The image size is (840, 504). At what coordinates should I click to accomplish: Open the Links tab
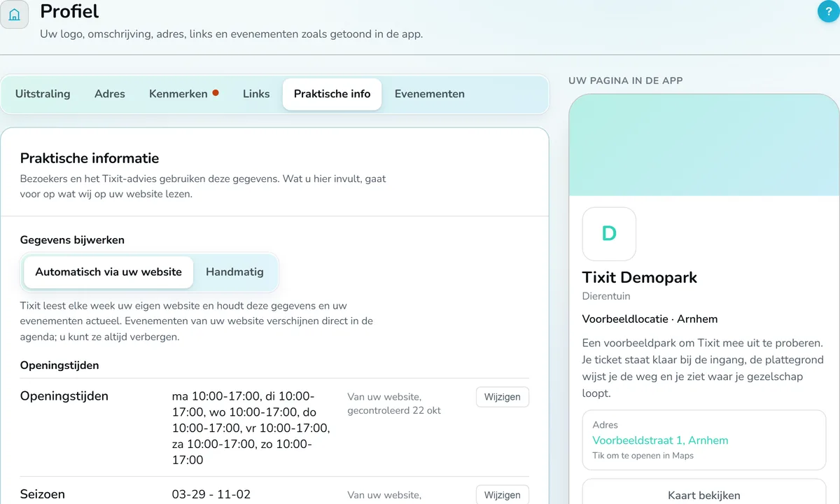tap(256, 94)
